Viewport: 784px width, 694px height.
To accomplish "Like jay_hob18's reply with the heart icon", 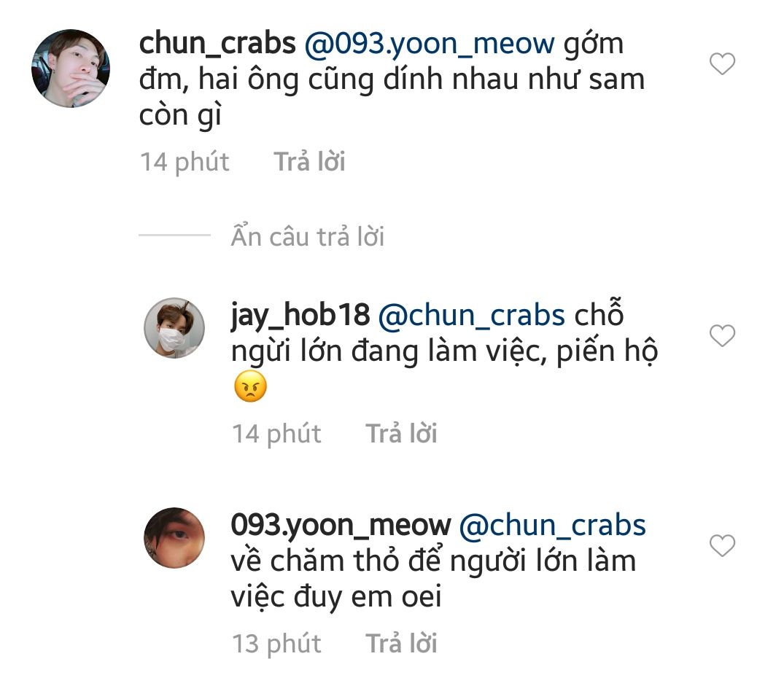I will click(722, 336).
